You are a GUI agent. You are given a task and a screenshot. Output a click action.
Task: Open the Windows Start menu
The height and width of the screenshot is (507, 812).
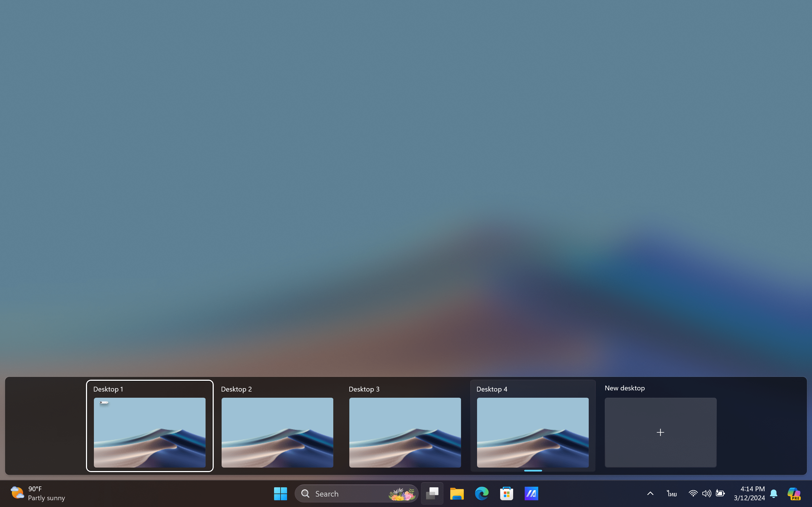280,493
